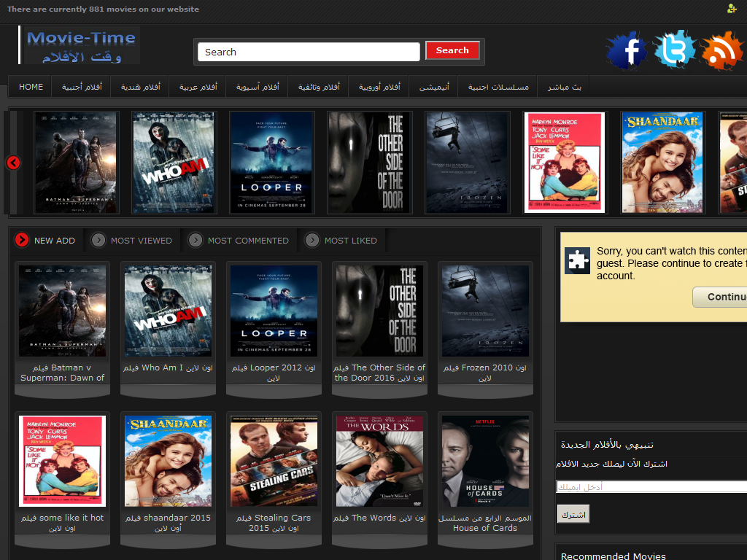This screenshot has height=560, width=747.
Task: Switch to the MOST VIEWED tab
Action: (141, 241)
